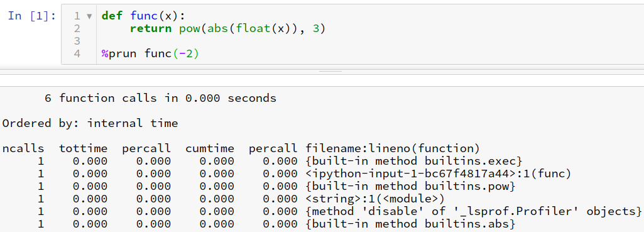Click the filename:lineno(function) column header
The height and width of the screenshot is (232, 644).
(x=393, y=148)
